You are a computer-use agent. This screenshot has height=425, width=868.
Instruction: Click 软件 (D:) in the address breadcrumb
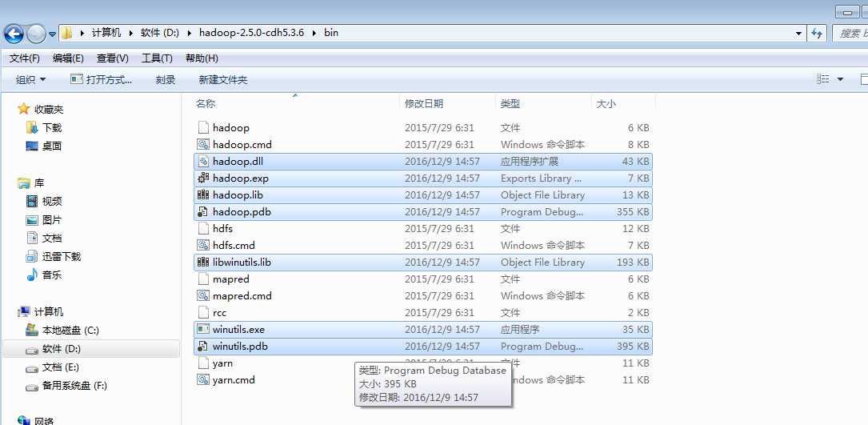point(159,33)
